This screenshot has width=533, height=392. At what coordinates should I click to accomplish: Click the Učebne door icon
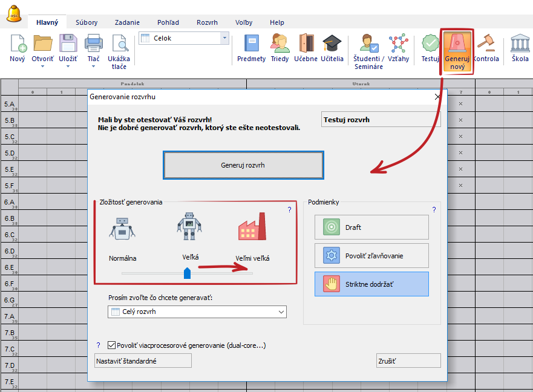[306, 44]
